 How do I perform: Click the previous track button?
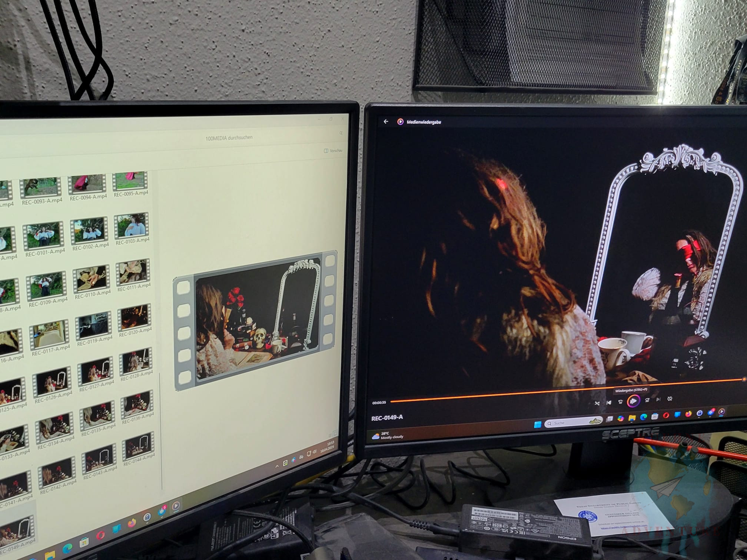[609, 403]
